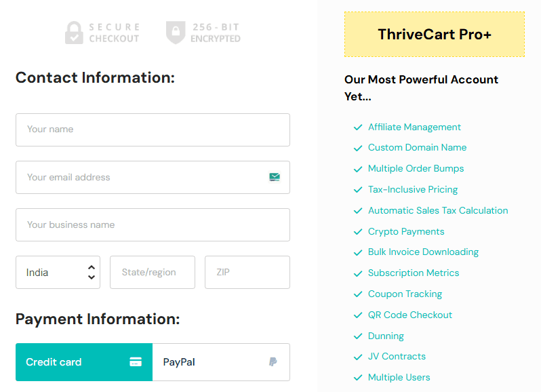
Task: Click the PayPal logo icon
Action: pyautogui.click(x=273, y=362)
